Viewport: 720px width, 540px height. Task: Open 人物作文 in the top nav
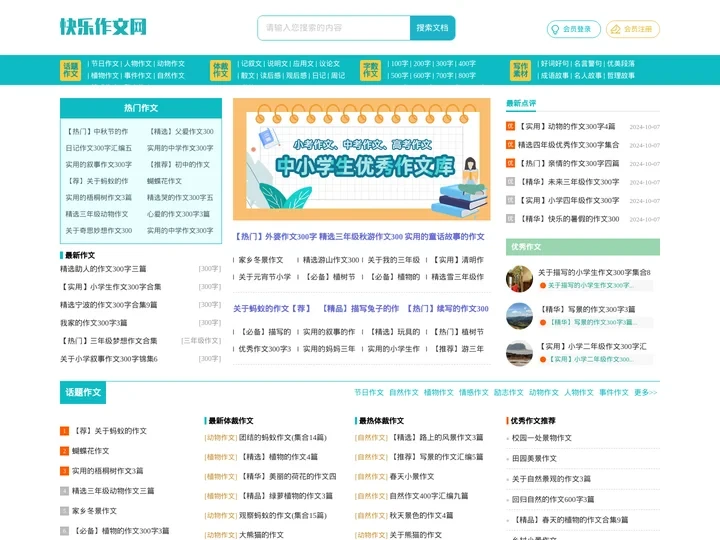138,64
